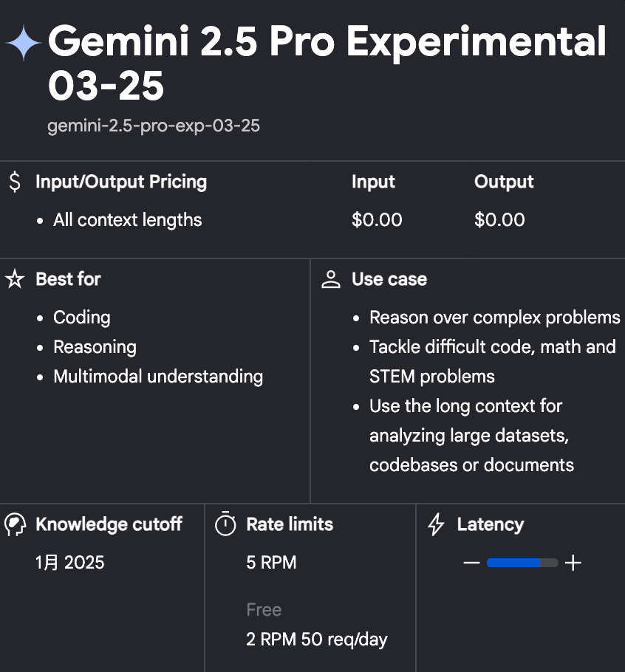Select the Coding capability entry
The height and width of the screenshot is (672, 625).
81,318
